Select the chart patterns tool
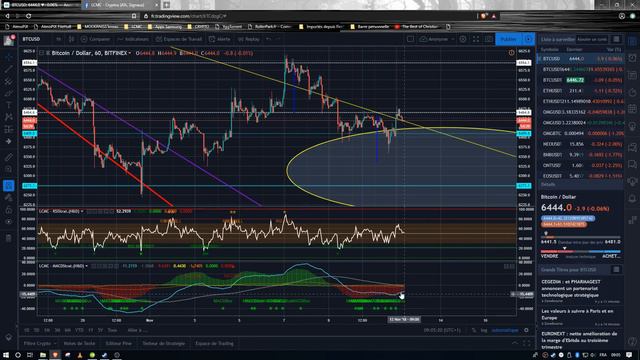Viewport: 640px width, 360px height. pos(9,117)
